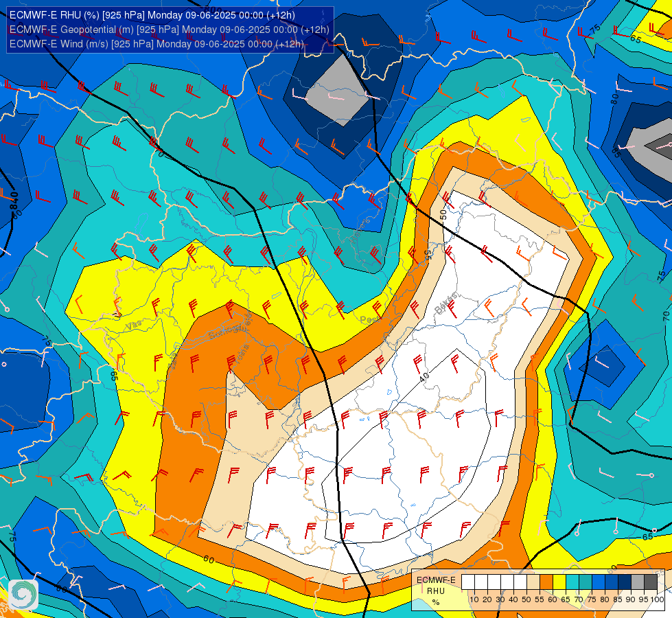The height and width of the screenshot is (618, 672).
Task: Click the '100' legend scale value
Action: tap(657, 599)
